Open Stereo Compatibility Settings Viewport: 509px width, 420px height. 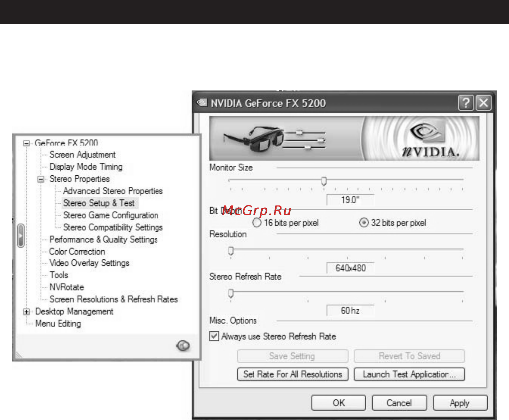(x=113, y=227)
